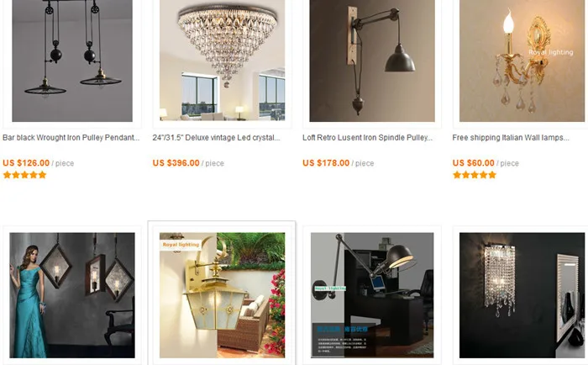
Task: Click star rating under the $60.00 wall lamp
Action: (475, 175)
